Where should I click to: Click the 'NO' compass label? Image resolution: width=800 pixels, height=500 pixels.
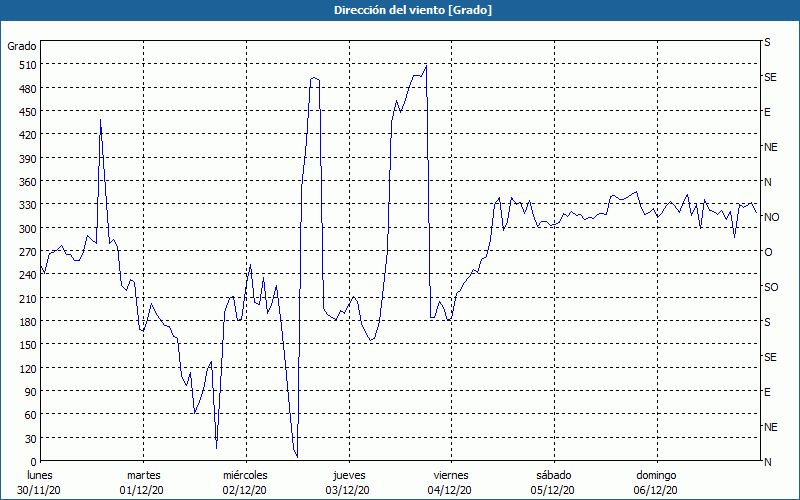coord(771,217)
